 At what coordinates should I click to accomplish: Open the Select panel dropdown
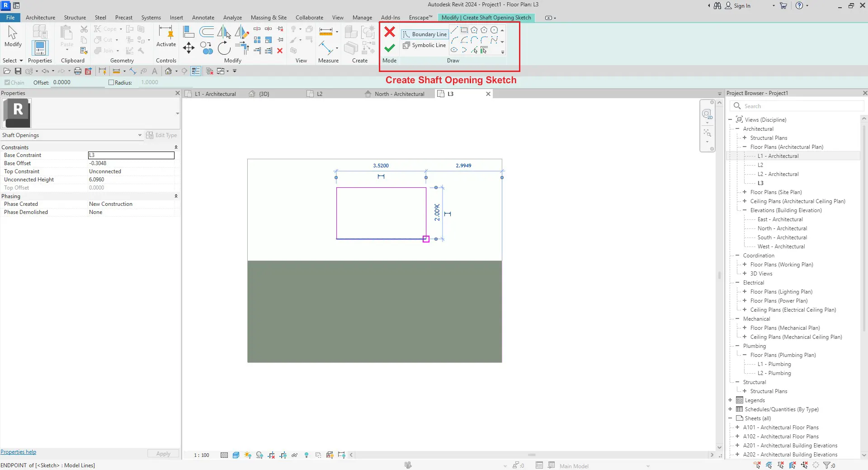coord(13,61)
